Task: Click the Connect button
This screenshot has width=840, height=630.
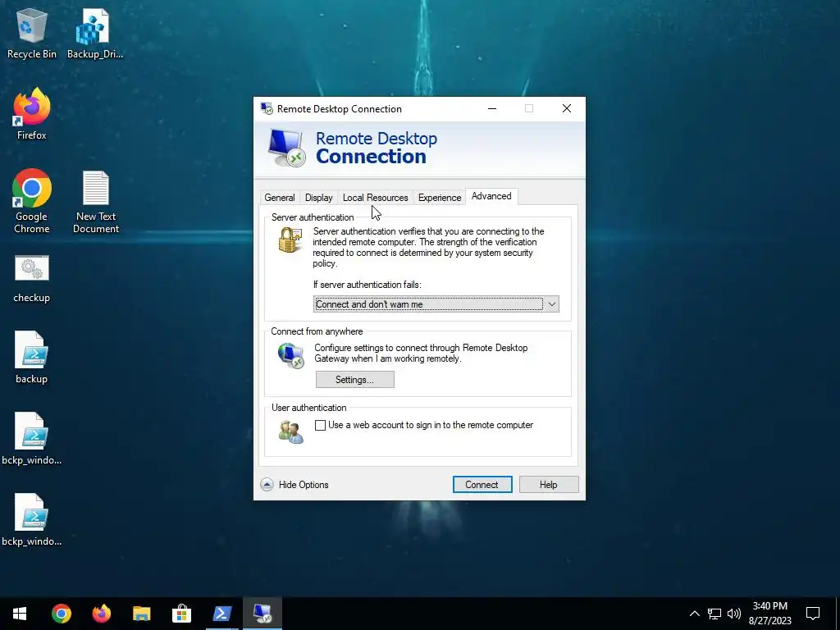Action: (x=482, y=485)
